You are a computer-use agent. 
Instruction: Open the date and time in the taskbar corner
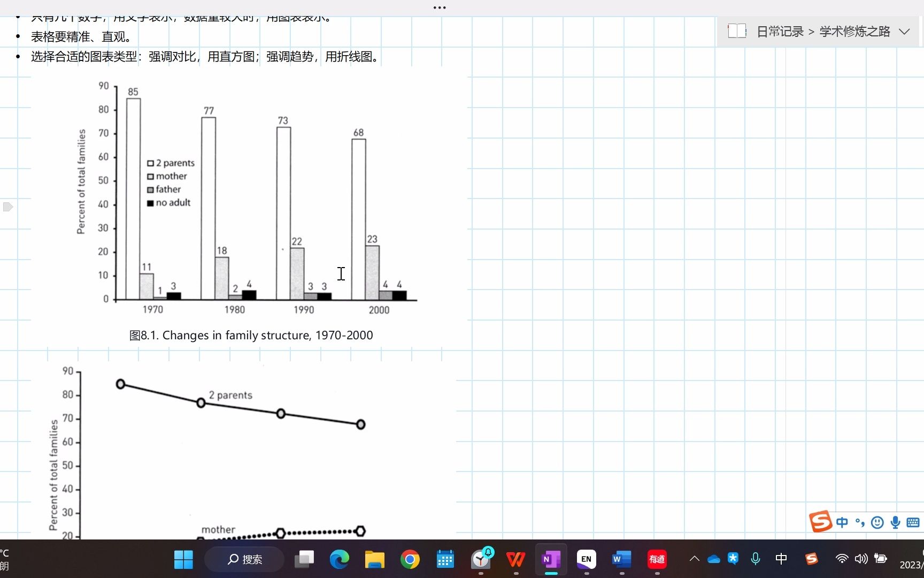pyautogui.click(x=911, y=559)
